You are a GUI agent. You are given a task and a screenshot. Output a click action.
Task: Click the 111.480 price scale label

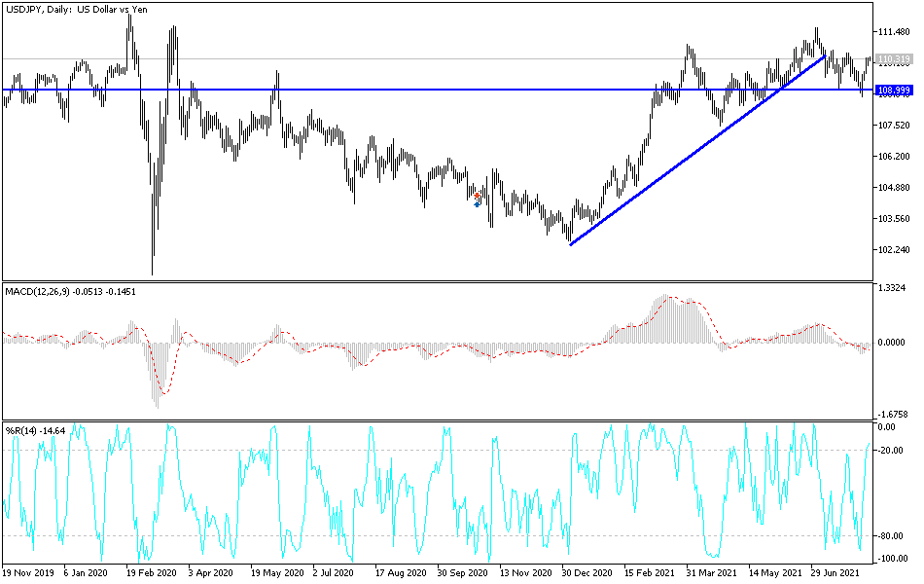894,32
